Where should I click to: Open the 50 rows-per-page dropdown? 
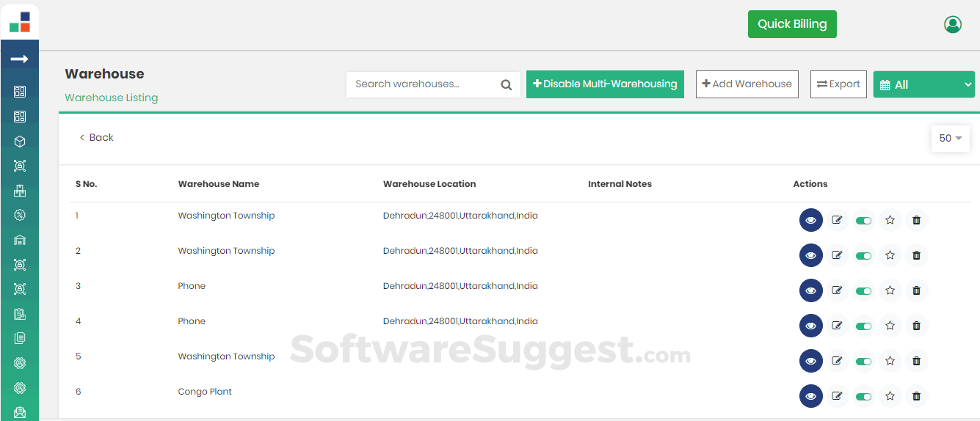(x=950, y=138)
